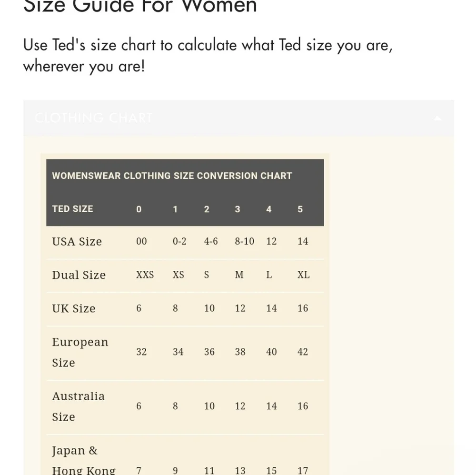476x475 pixels.
Task: Click the Size Guide For Women heading
Action: click(x=140, y=6)
